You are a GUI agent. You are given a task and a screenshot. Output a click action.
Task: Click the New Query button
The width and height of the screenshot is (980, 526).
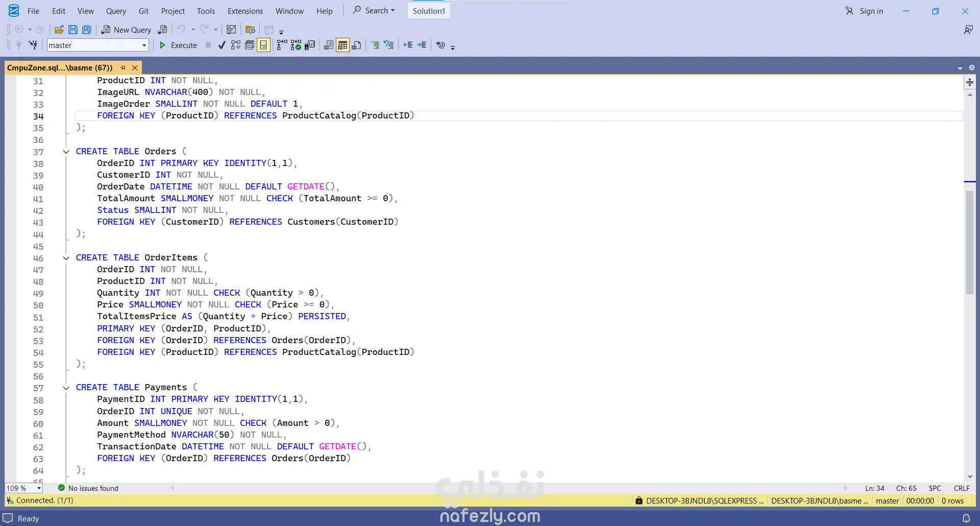click(126, 30)
